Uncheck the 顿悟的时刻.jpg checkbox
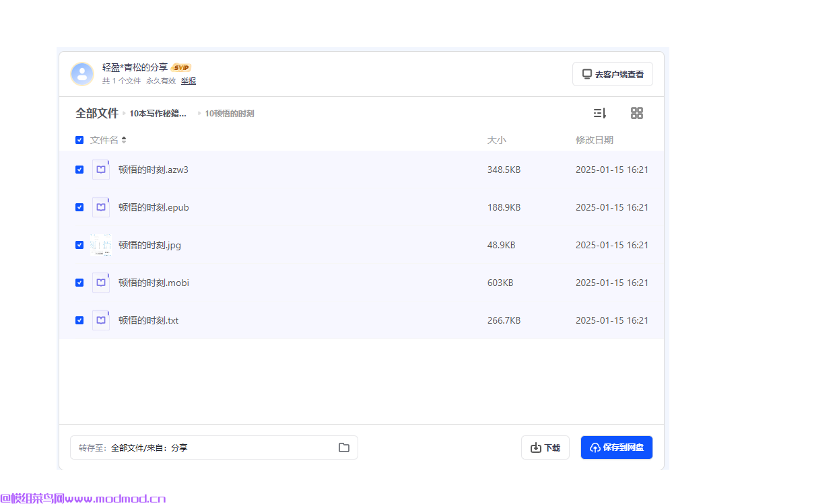 point(79,245)
